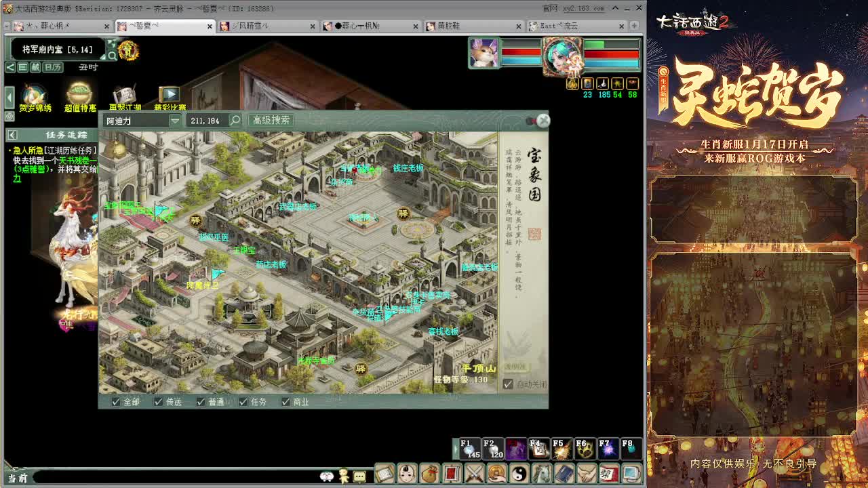Use the F2 skill slot
The width and height of the screenshot is (868, 488).
point(492,449)
